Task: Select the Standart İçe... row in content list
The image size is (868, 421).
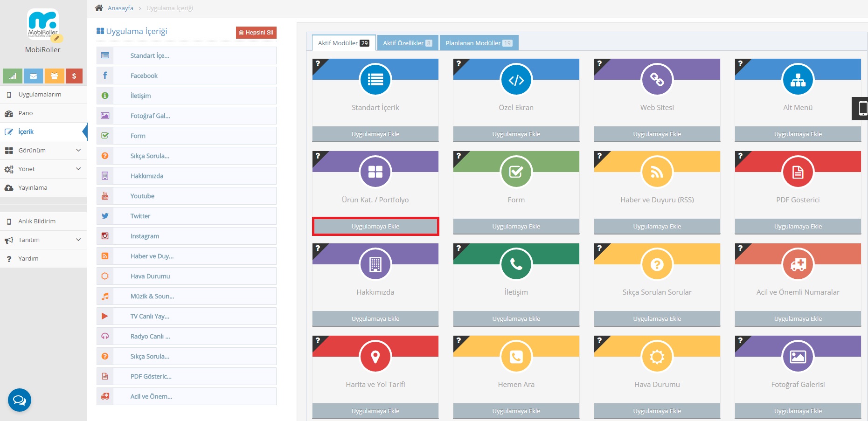Action: (x=187, y=55)
